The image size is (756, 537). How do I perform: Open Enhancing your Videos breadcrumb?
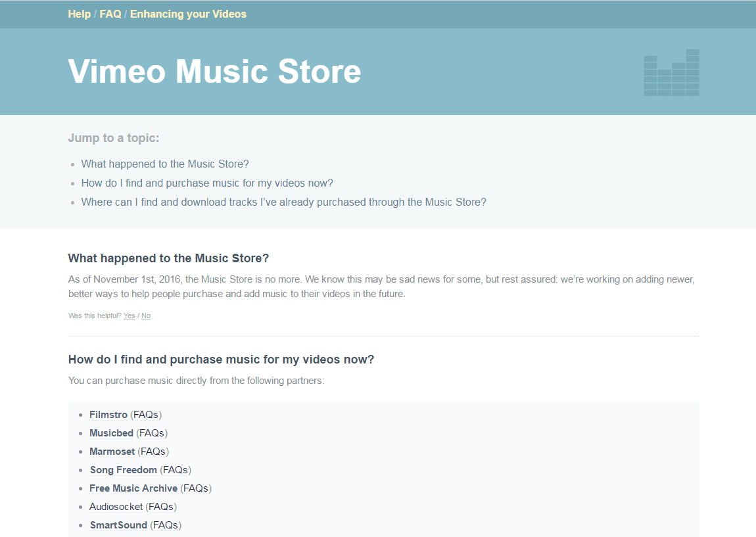click(188, 14)
